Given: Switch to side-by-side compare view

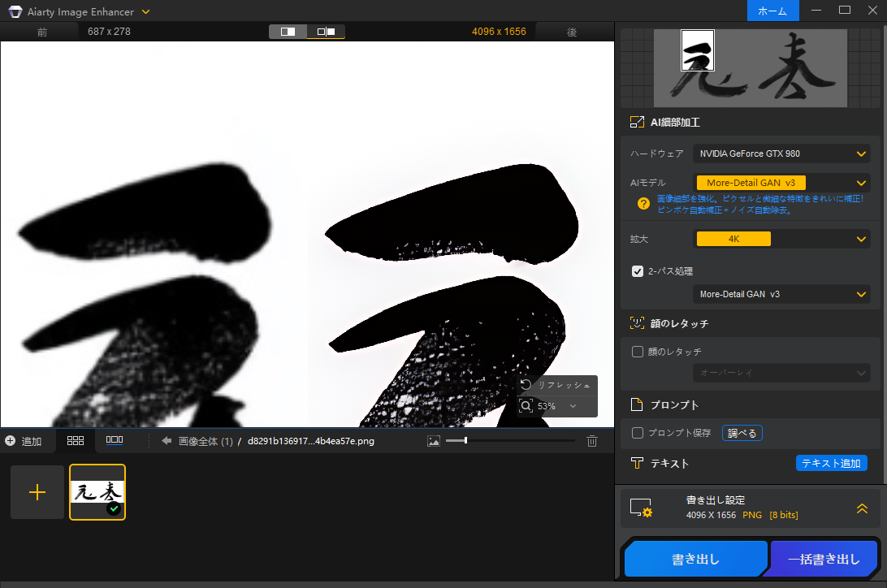Looking at the screenshot, I should coord(327,32).
